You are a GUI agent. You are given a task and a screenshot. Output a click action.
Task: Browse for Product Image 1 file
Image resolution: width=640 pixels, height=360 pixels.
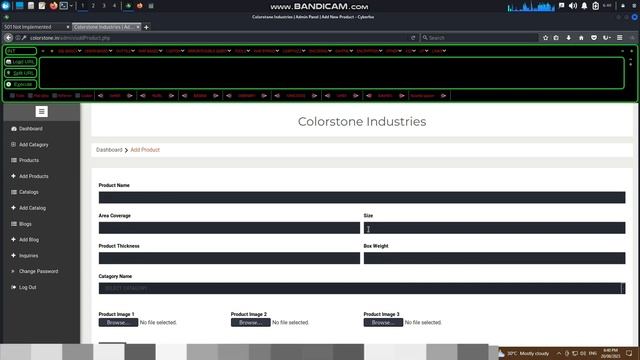(118, 322)
